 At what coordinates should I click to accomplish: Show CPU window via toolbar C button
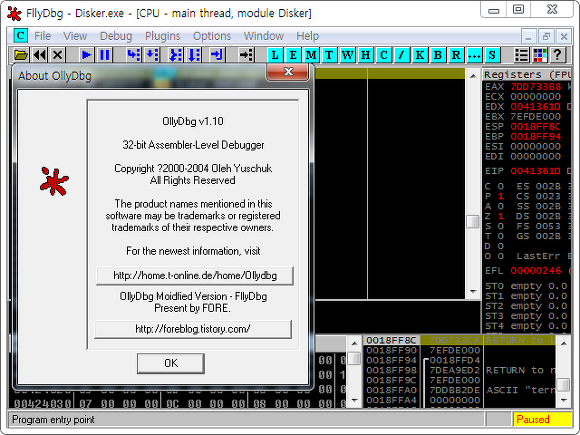(384, 55)
